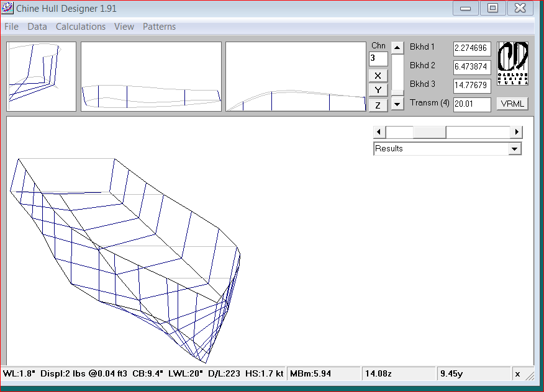The width and height of the screenshot is (544, 392).
Task: Click the horizontal slider thumb
Action: point(429,132)
